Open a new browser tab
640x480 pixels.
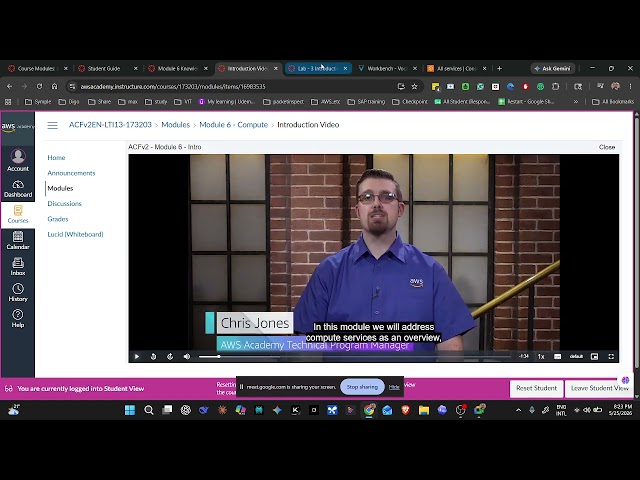[x=499, y=69]
